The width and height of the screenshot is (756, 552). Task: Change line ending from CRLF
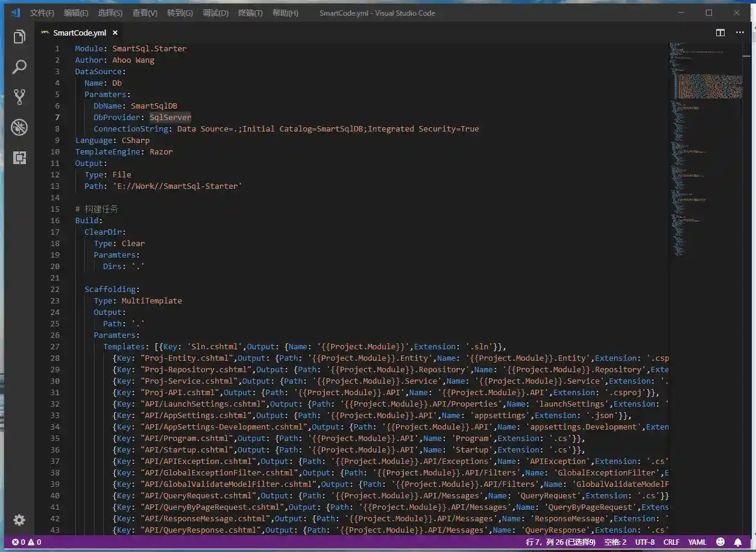click(x=671, y=542)
